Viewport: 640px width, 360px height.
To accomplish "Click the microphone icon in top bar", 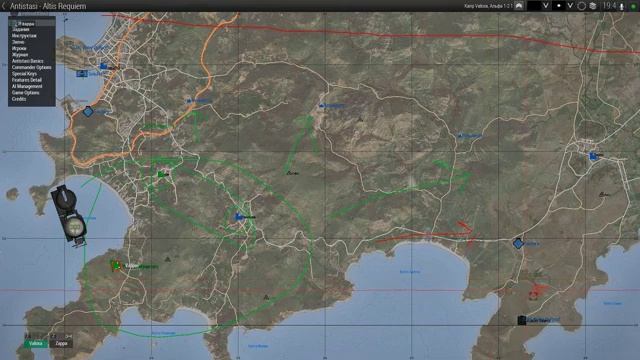I will pyautogui.click(x=622, y=7).
